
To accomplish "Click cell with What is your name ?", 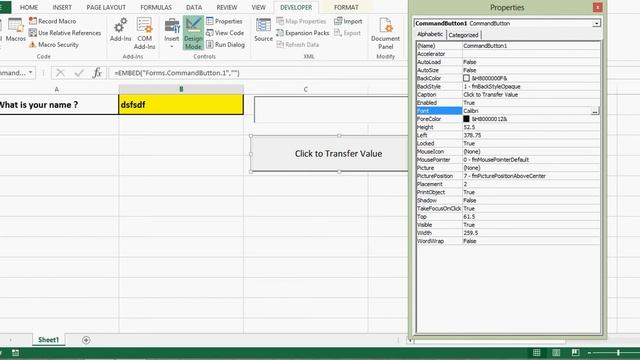I will 59,104.
